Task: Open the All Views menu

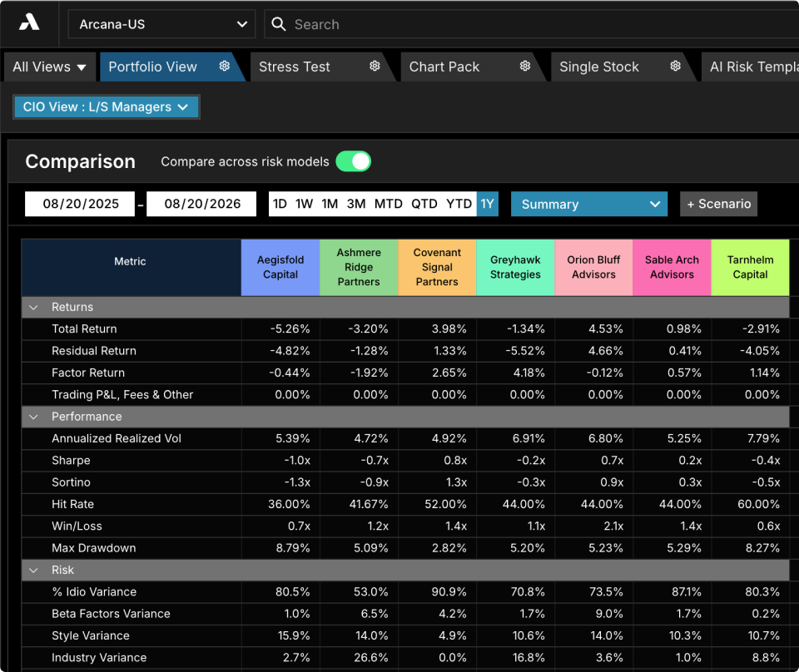Action: (x=49, y=67)
